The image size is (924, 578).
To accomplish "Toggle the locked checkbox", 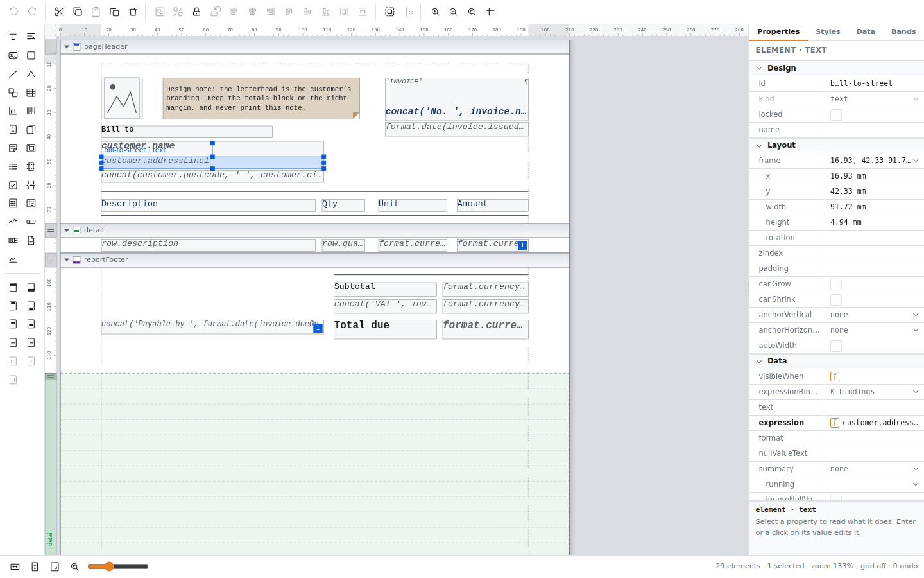I will tap(835, 115).
